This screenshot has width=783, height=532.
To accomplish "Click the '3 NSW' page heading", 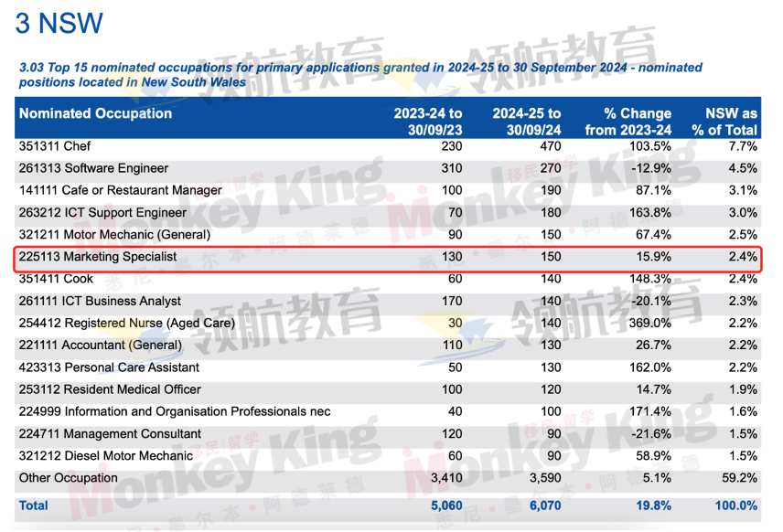I will point(59,23).
